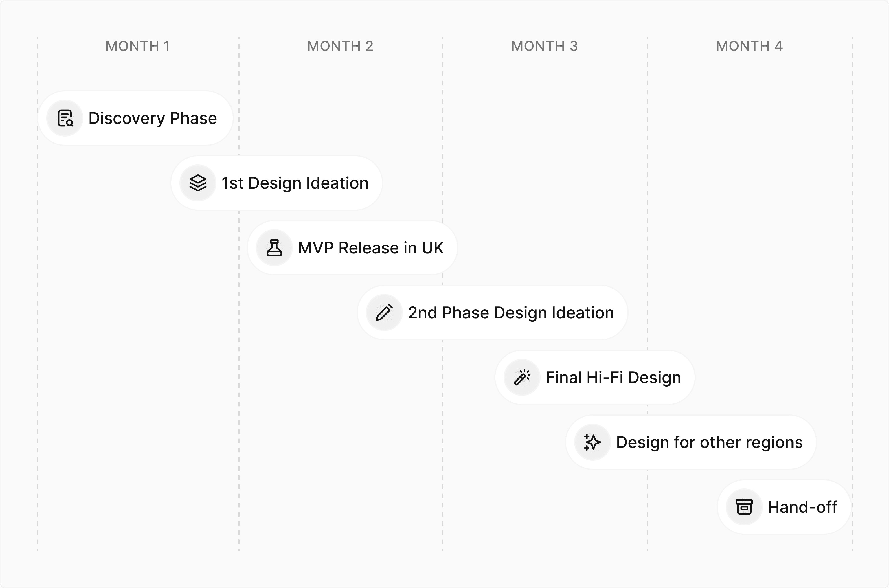Click the MONTH 2 column header
This screenshot has width=889, height=588.
click(340, 46)
